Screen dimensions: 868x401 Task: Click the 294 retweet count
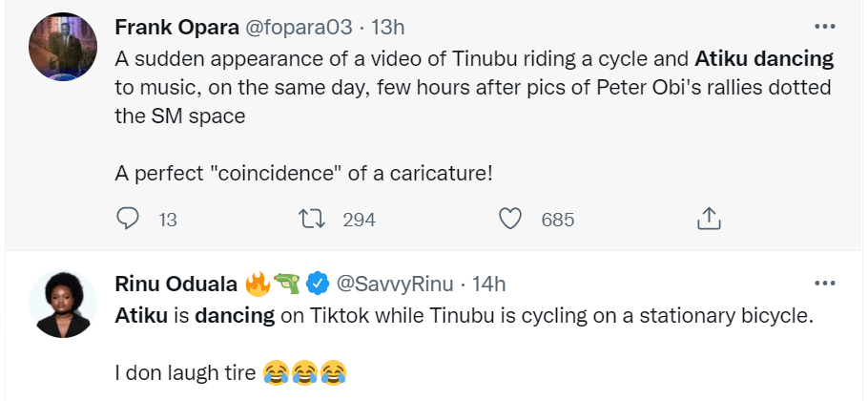tap(359, 220)
